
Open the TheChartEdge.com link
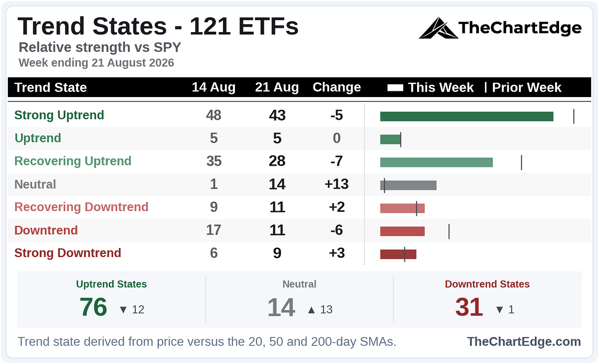coord(524,341)
